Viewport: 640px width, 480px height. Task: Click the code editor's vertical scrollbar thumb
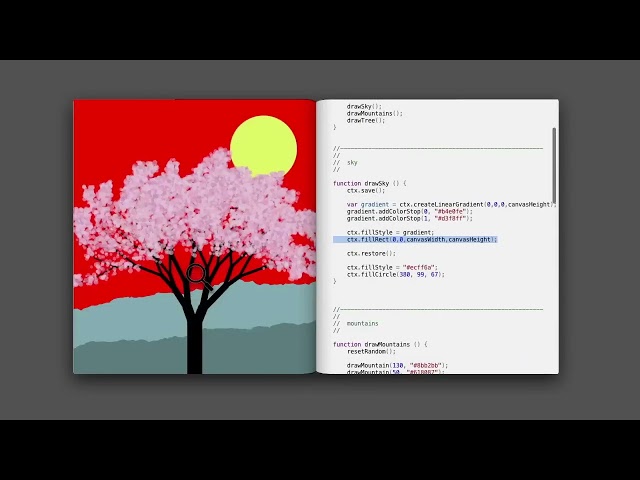tap(554, 165)
